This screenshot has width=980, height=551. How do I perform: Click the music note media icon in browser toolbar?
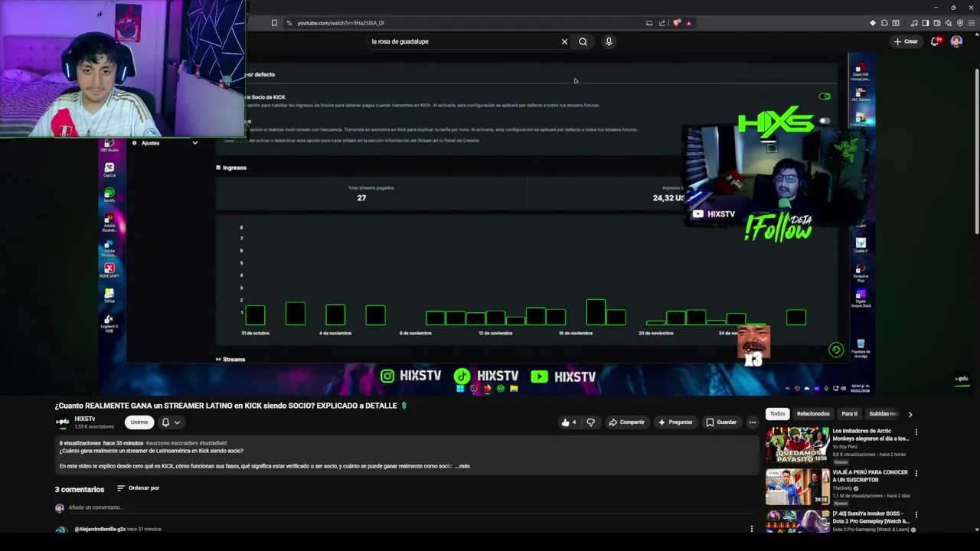click(914, 23)
